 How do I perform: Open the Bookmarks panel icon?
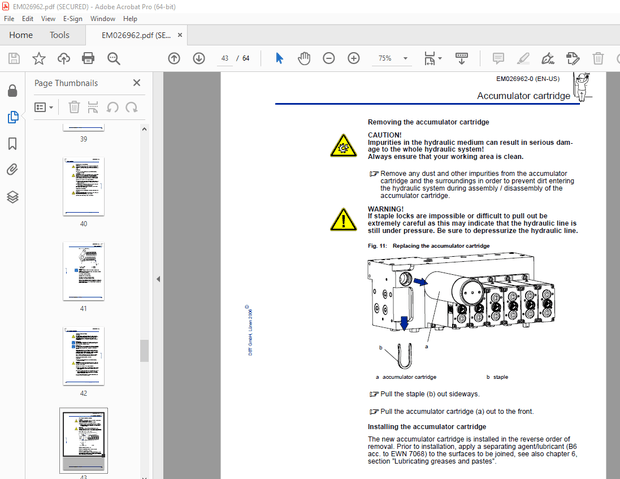[13, 144]
